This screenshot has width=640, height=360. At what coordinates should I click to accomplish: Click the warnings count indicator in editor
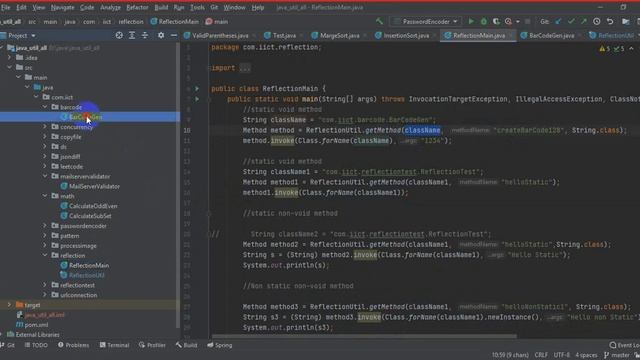tap(604, 49)
